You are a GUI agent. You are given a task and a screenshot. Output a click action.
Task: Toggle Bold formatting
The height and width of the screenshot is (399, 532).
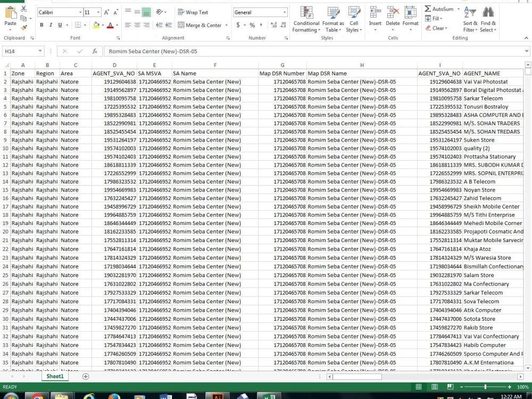click(x=41, y=25)
